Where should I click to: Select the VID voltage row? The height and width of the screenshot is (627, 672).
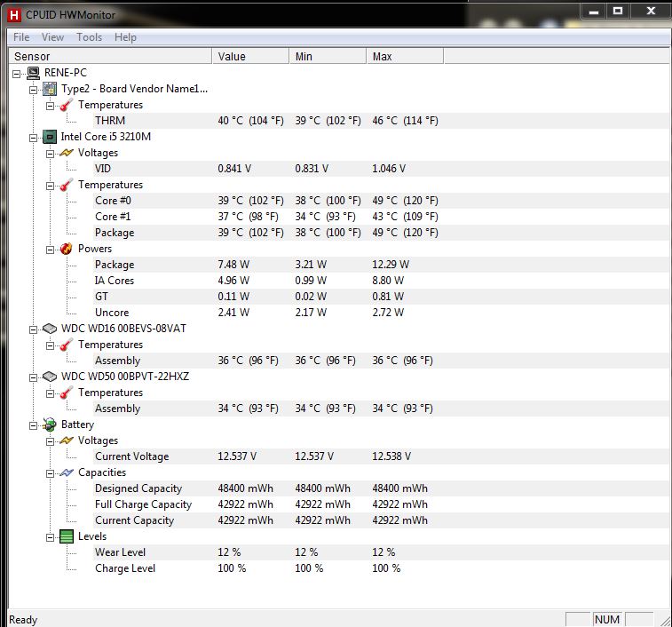[382, 169]
